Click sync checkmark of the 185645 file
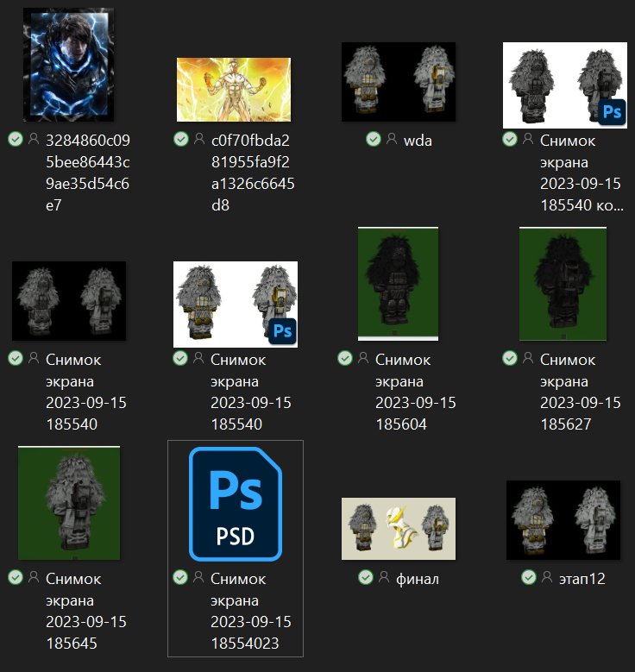The width and height of the screenshot is (635, 672). [x=16, y=578]
